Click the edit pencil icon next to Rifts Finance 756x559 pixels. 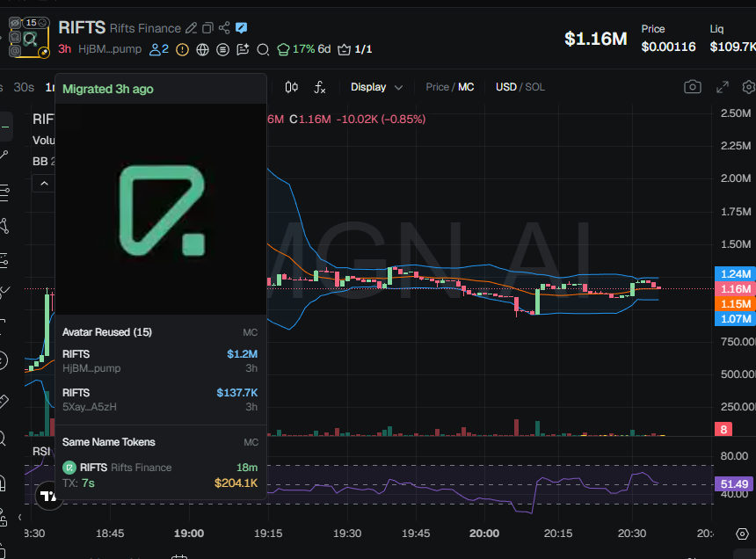[191, 28]
